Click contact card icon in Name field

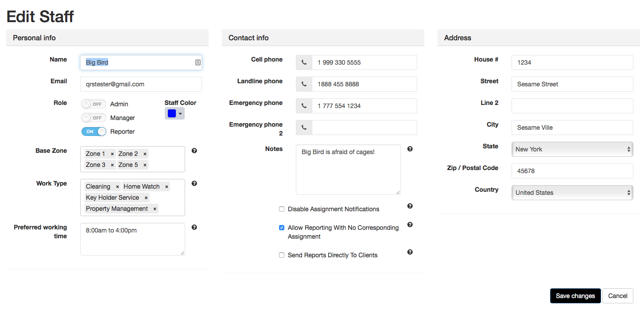point(198,62)
